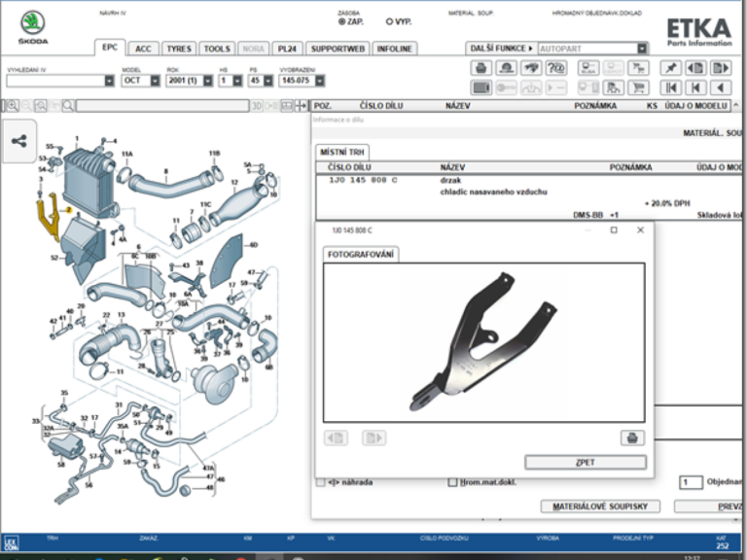Select the ZAP. radio button
Viewport: 747px width, 560px height.
[341, 20]
